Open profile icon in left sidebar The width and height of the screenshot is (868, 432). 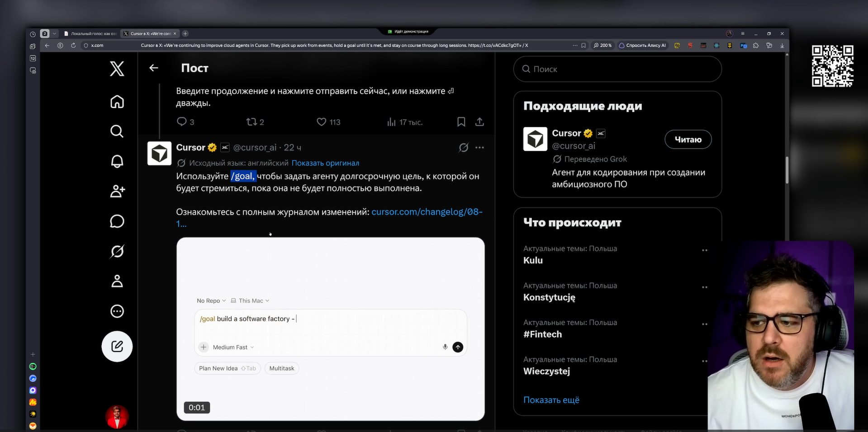tap(117, 281)
